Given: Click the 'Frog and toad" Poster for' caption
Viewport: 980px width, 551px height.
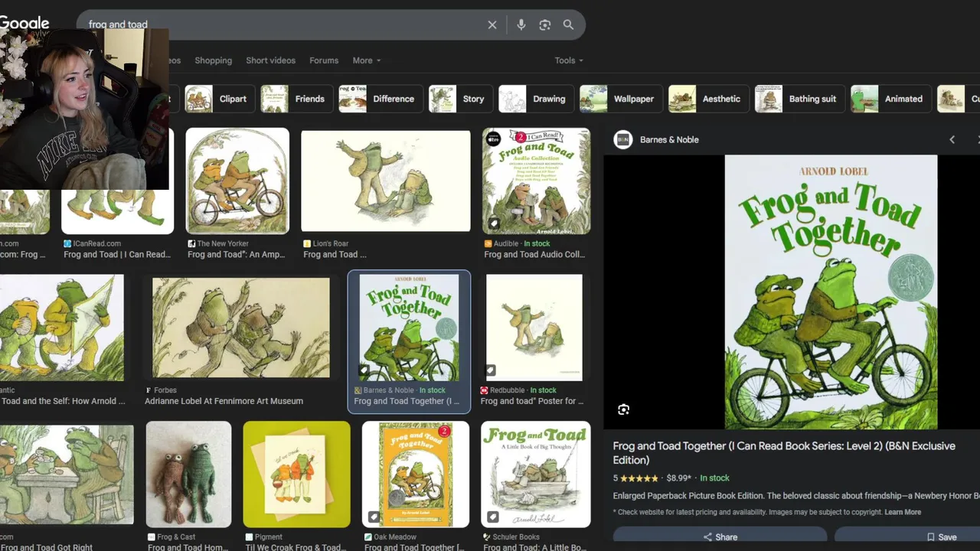Looking at the screenshot, I should pyautogui.click(x=531, y=401).
